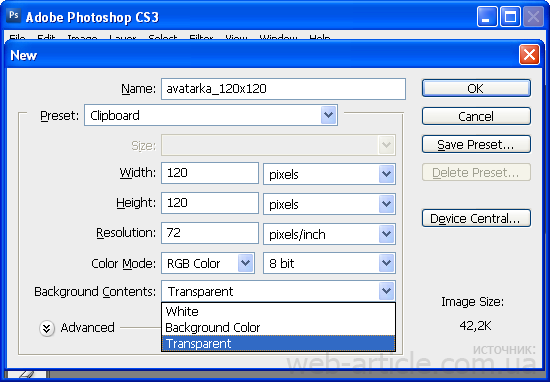Open the 8 bit depth dropdown

(x=329, y=263)
